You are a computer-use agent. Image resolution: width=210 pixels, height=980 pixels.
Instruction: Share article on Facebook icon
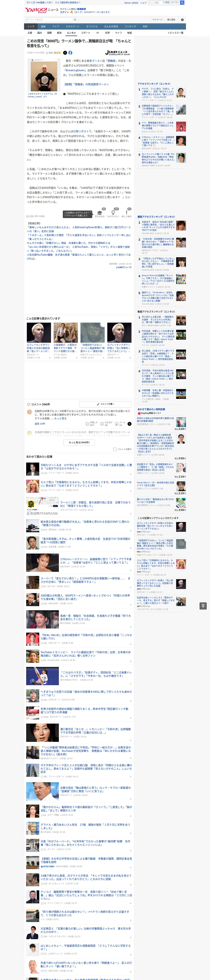tap(70, 53)
